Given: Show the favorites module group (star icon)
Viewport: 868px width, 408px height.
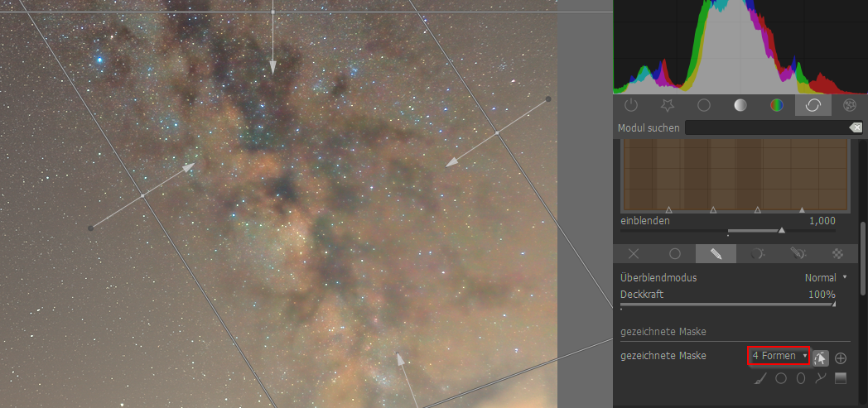Looking at the screenshot, I should click(667, 105).
